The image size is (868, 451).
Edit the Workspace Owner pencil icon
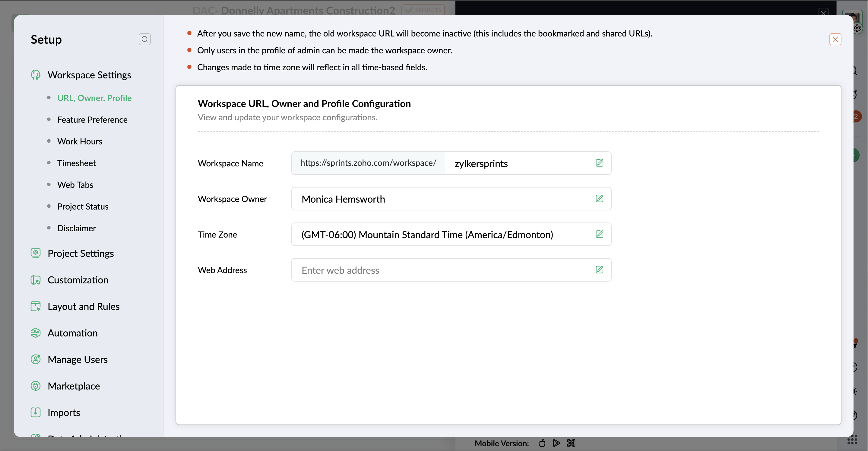(x=600, y=198)
